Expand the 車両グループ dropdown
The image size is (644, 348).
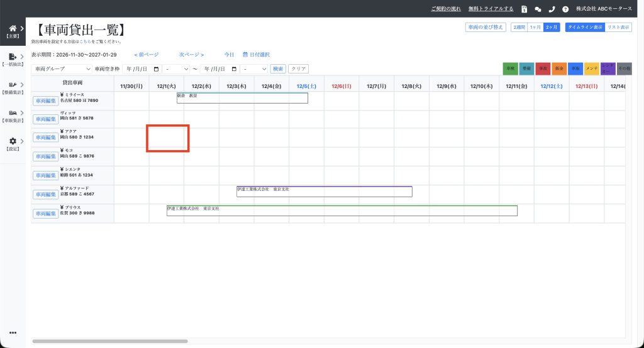62,68
